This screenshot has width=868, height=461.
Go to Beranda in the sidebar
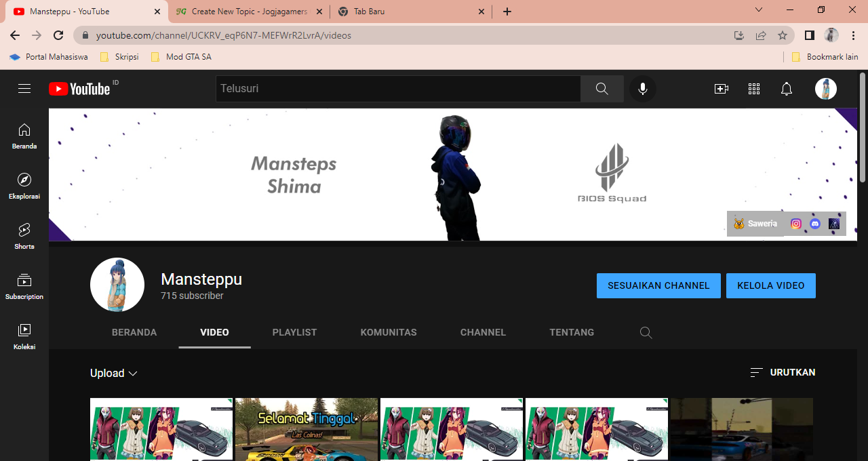tap(24, 136)
